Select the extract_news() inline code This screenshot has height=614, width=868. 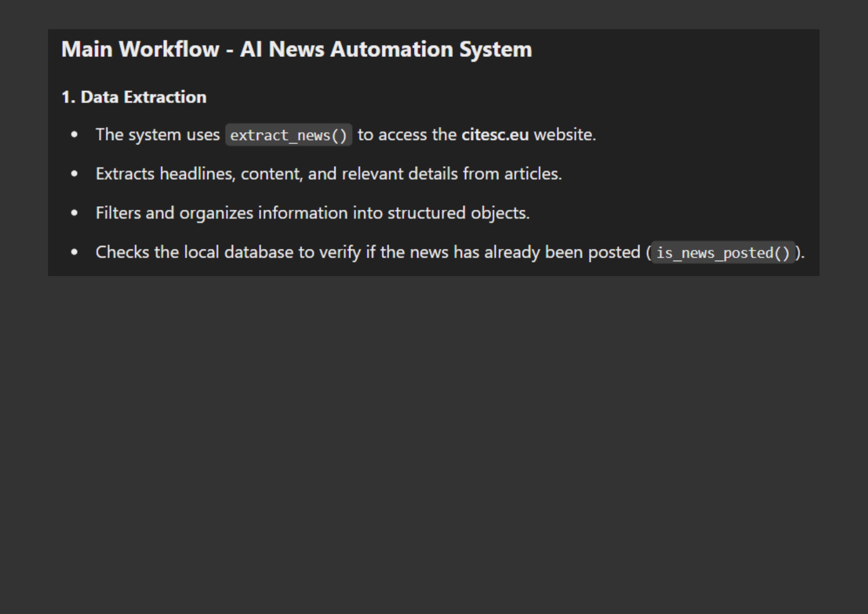tap(289, 135)
